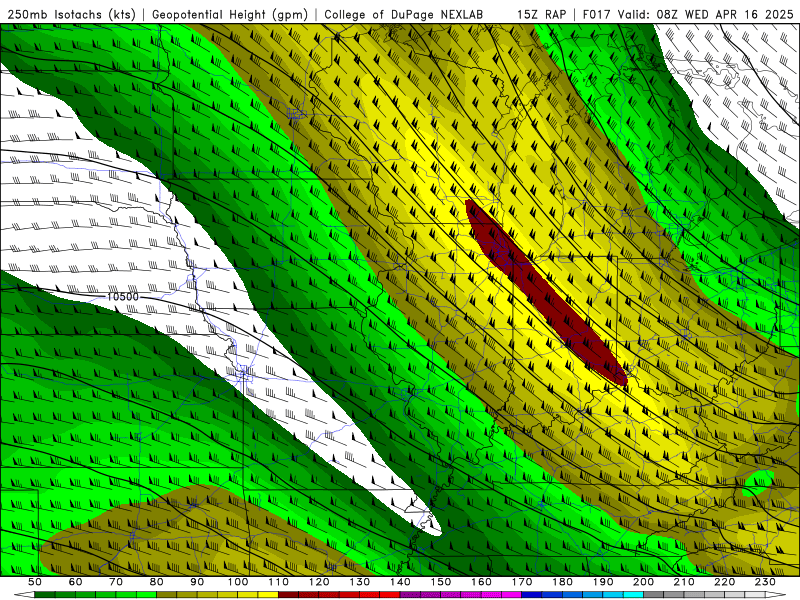Click color bar label 60
The width and height of the screenshot is (800, 600).
pos(76,582)
